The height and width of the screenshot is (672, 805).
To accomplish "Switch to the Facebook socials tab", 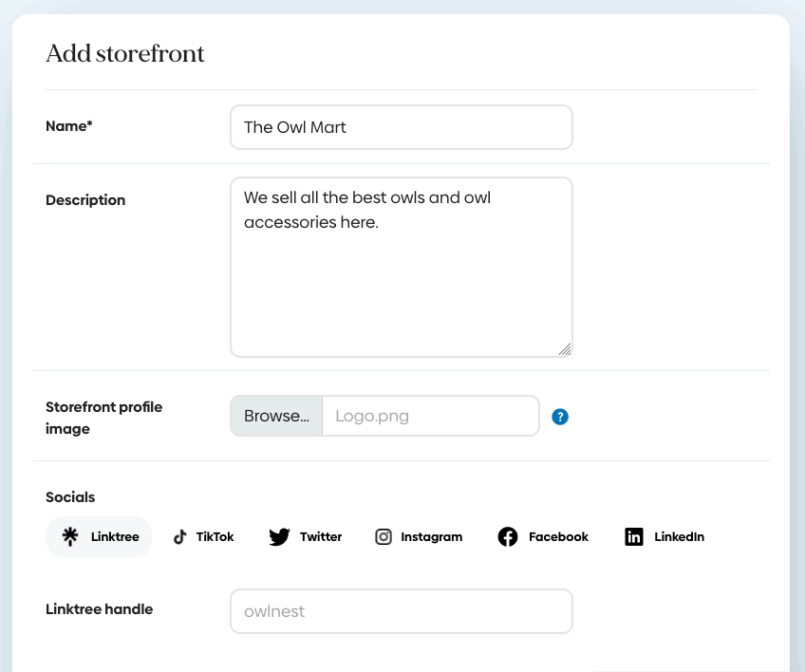I will click(x=543, y=537).
